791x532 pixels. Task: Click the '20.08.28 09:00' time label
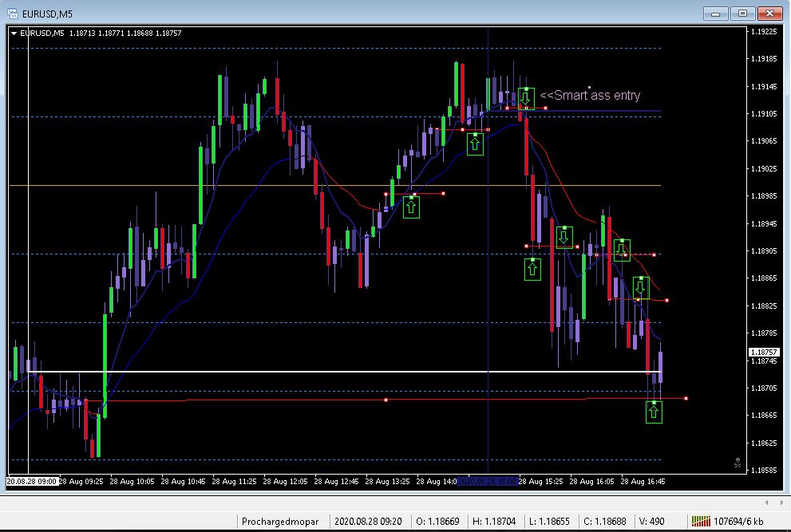pyautogui.click(x=32, y=481)
